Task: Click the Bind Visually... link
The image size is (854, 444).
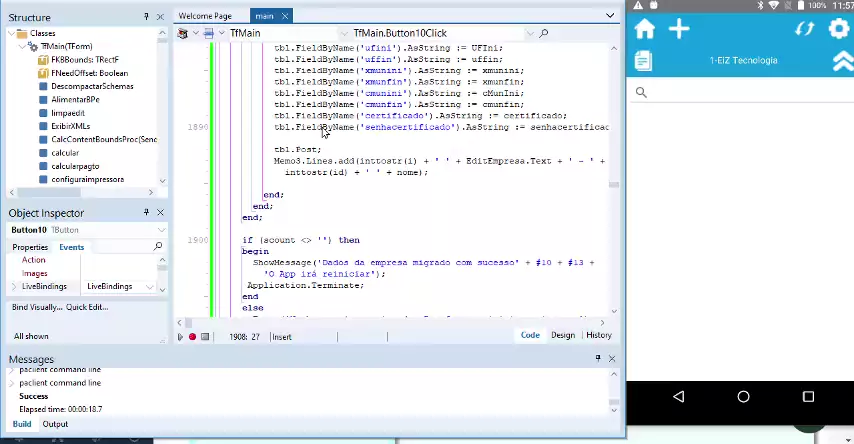Action: pos(37,307)
